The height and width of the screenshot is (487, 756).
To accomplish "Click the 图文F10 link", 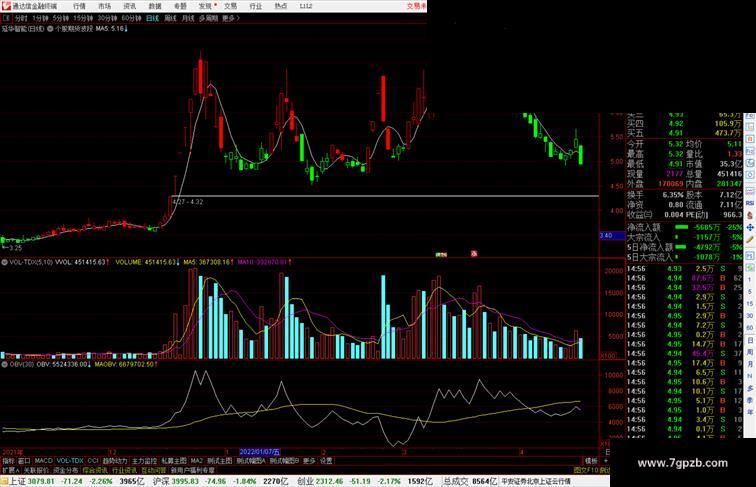I will coord(586,470).
